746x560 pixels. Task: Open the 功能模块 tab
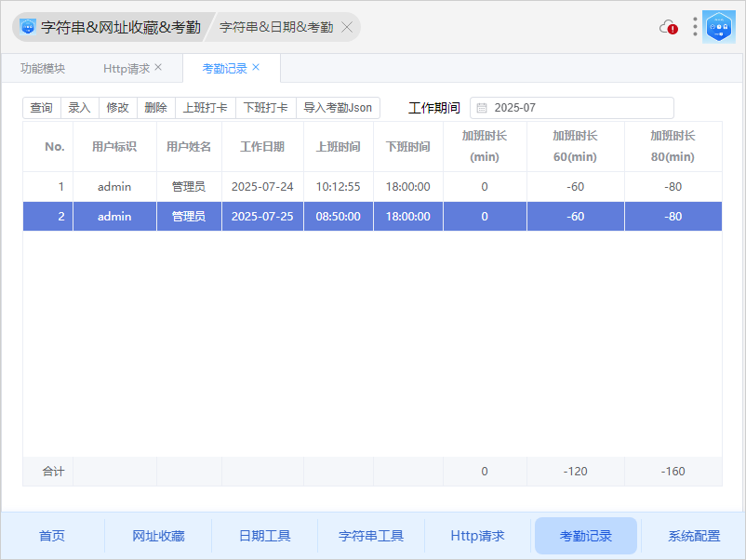coord(43,69)
